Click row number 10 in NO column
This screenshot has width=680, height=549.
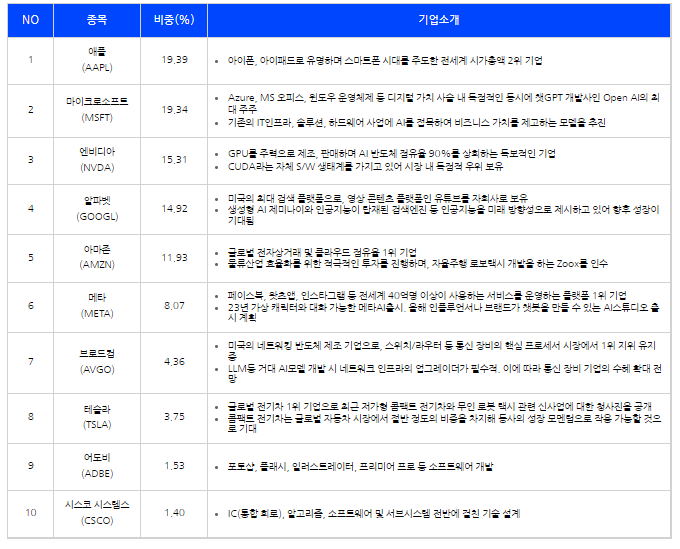coord(31,513)
